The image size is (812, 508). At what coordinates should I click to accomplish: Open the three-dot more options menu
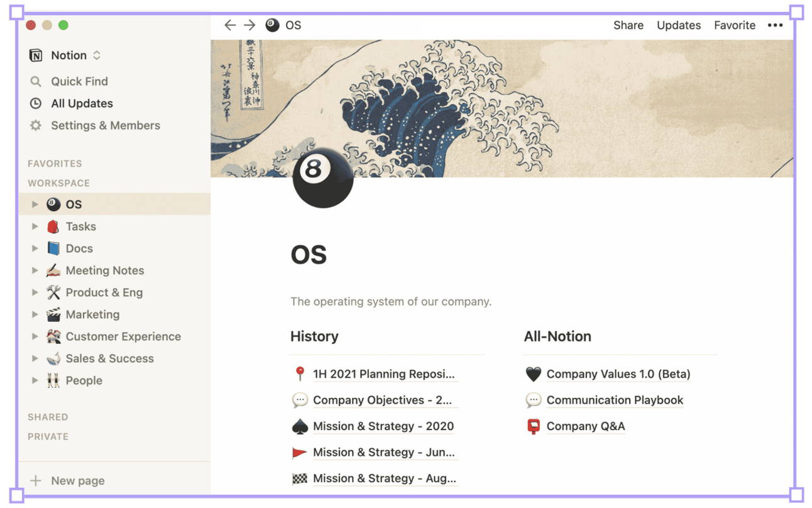coord(775,25)
